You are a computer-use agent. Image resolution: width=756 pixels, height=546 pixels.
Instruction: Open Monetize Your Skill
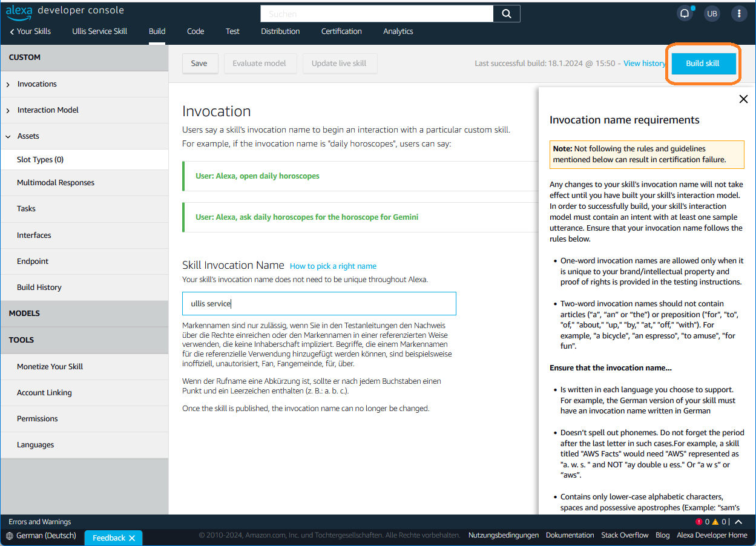(x=84, y=367)
